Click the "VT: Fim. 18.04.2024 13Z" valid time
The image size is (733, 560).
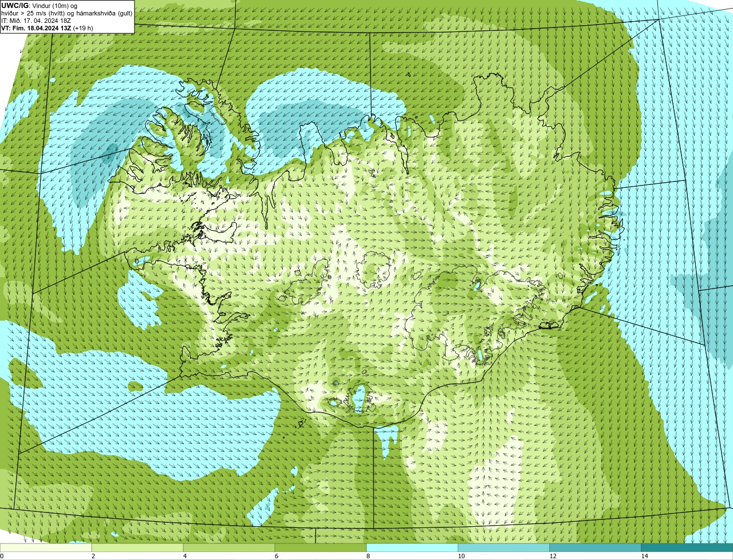[x=37, y=28]
